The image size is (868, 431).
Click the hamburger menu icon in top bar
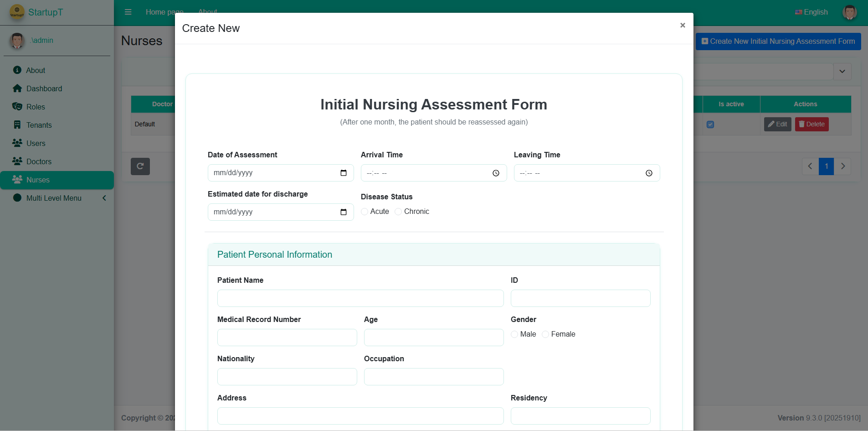click(128, 12)
